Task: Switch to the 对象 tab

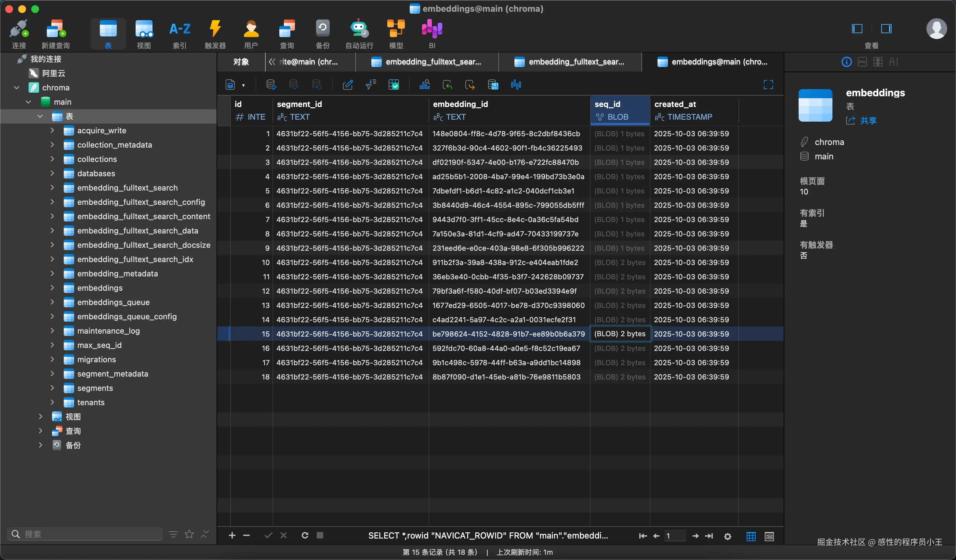Action: pos(241,62)
